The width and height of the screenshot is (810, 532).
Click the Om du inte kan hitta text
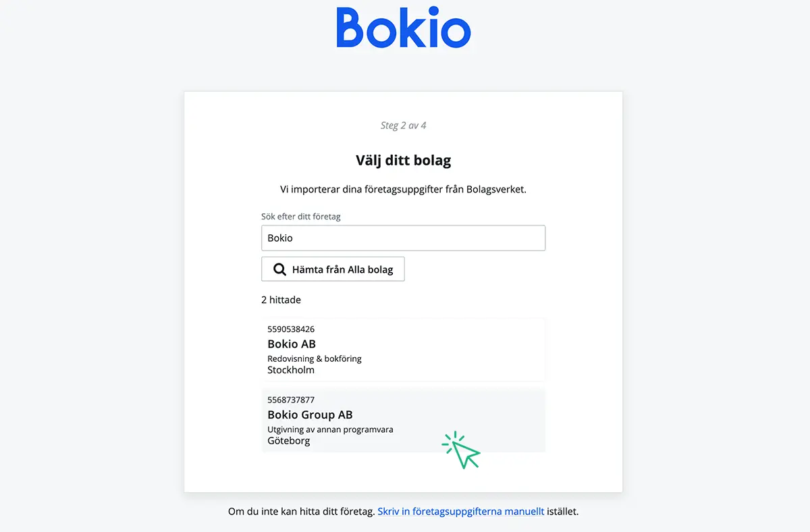point(301,511)
